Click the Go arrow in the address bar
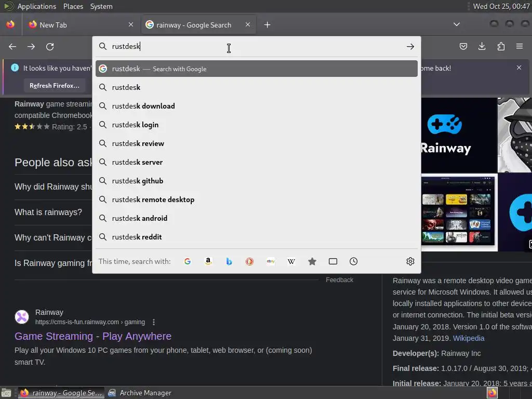 tap(410, 46)
